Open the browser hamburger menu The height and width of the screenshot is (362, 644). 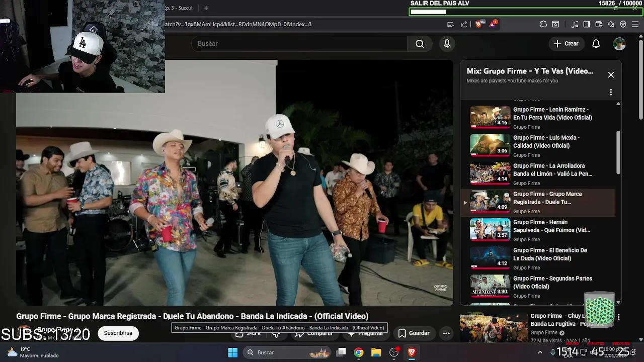click(635, 24)
